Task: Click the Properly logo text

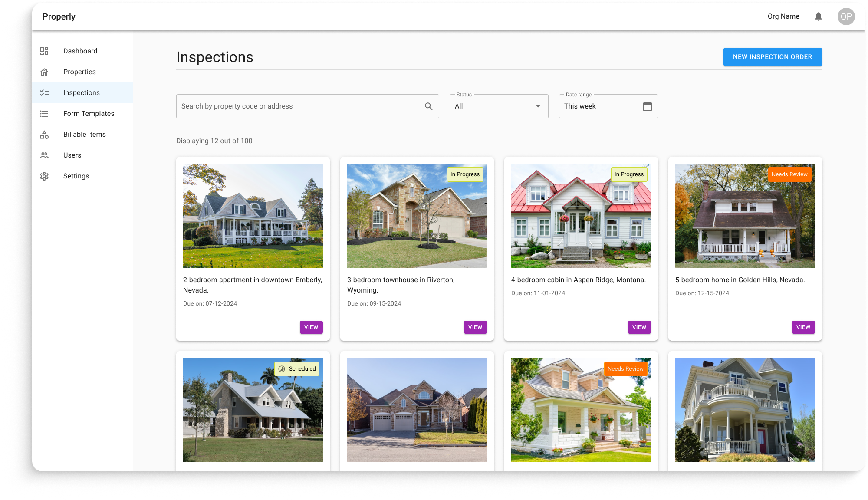Action: [x=59, y=16]
